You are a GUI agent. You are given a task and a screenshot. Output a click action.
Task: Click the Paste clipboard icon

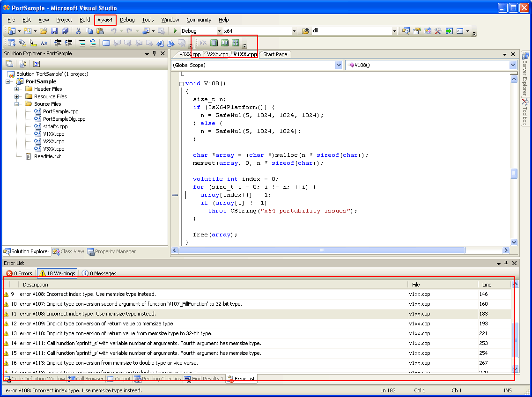(100, 31)
